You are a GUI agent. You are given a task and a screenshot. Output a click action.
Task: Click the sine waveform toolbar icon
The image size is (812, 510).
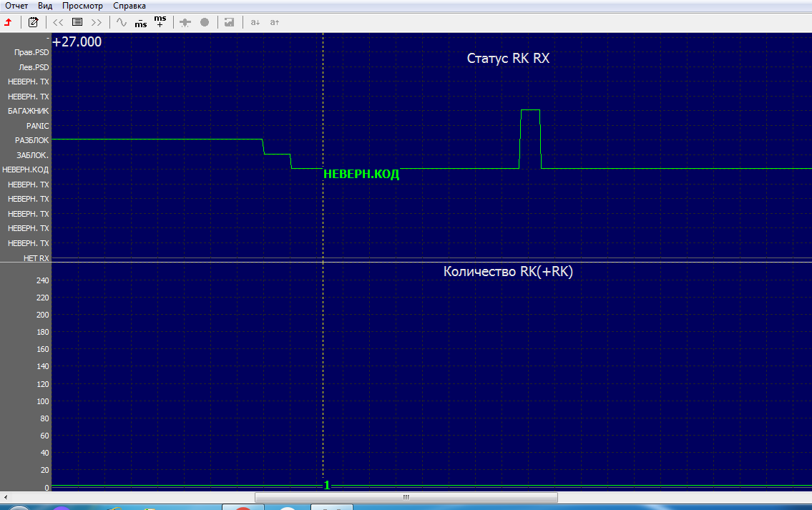click(x=121, y=22)
